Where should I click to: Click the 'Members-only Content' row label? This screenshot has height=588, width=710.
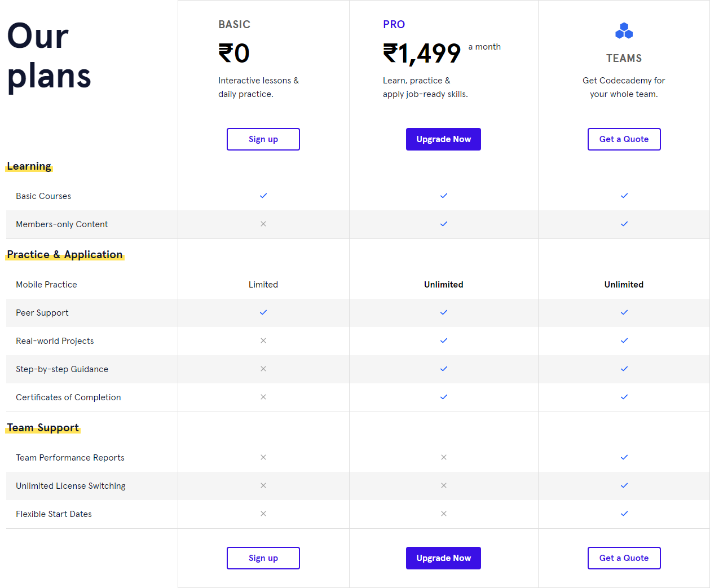(x=62, y=224)
